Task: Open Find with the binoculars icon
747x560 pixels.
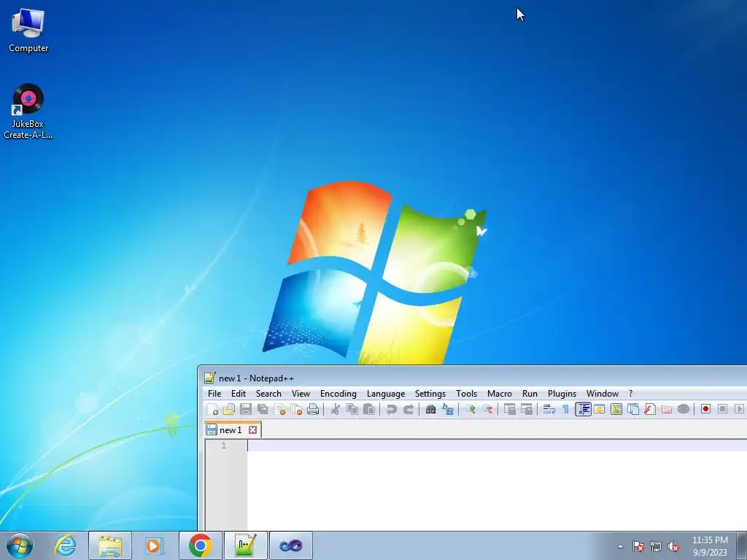Action: point(430,410)
